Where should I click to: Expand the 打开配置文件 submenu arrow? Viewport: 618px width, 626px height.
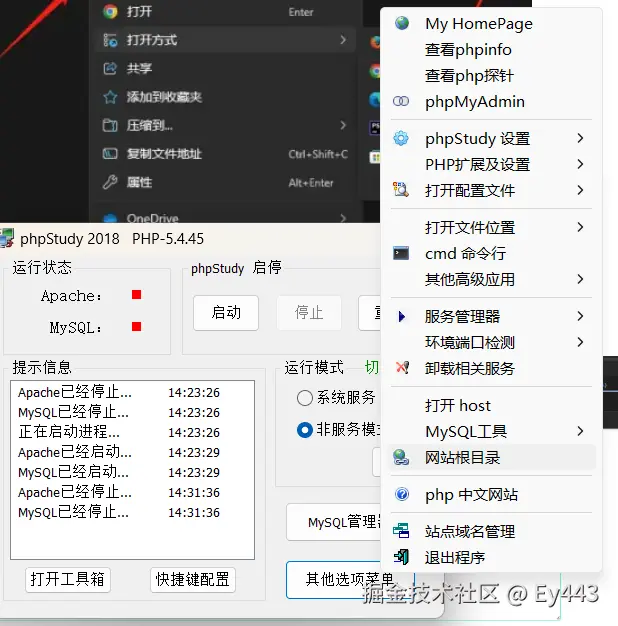(x=580, y=190)
